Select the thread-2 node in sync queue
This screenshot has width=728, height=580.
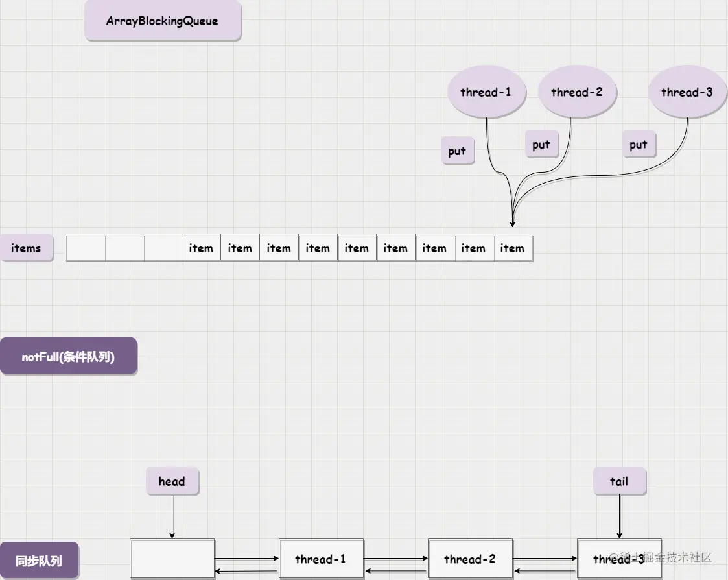coord(471,558)
